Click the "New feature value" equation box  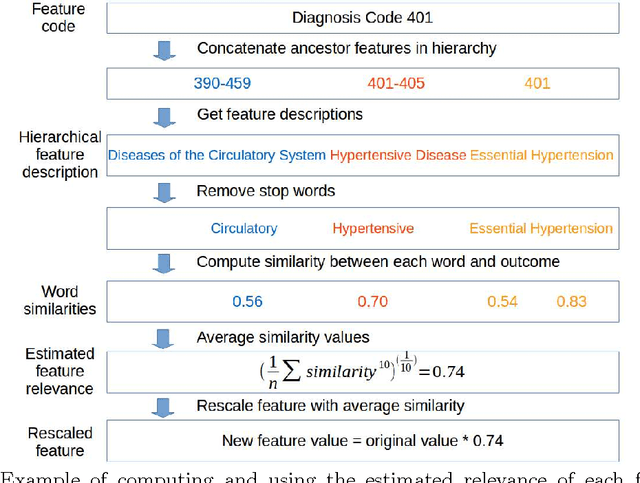coord(361,440)
